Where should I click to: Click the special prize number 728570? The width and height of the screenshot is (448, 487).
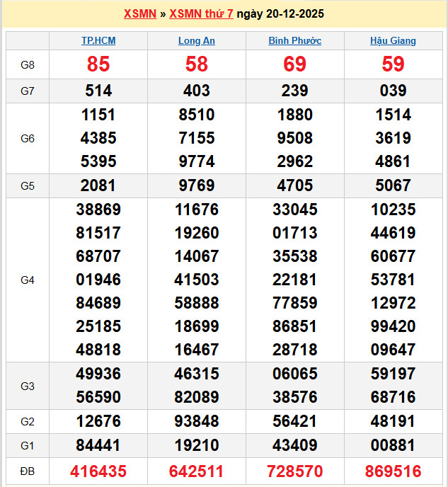[295, 471]
